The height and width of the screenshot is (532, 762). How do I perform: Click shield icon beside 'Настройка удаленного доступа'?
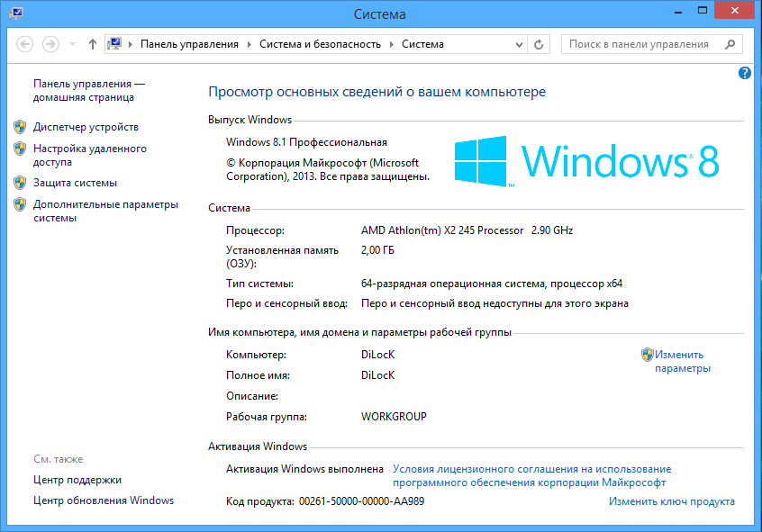coord(20,149)
